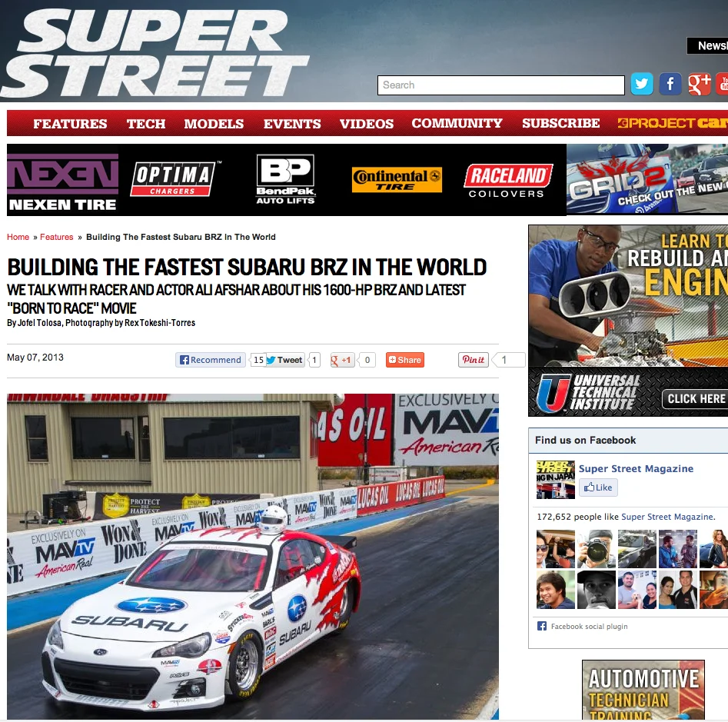Click the tweet count bubble showing 1
This screenshot has width=728, height=722.
click(x=314, y=360)
